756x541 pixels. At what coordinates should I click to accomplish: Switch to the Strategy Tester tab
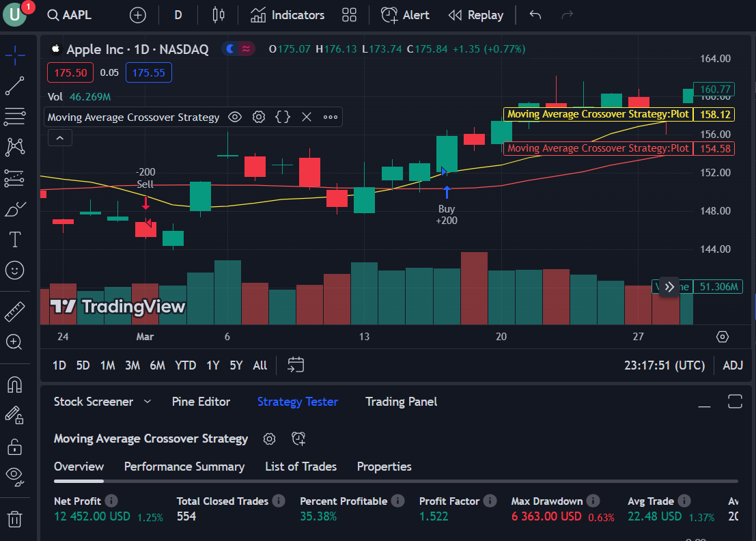[298, 402]
